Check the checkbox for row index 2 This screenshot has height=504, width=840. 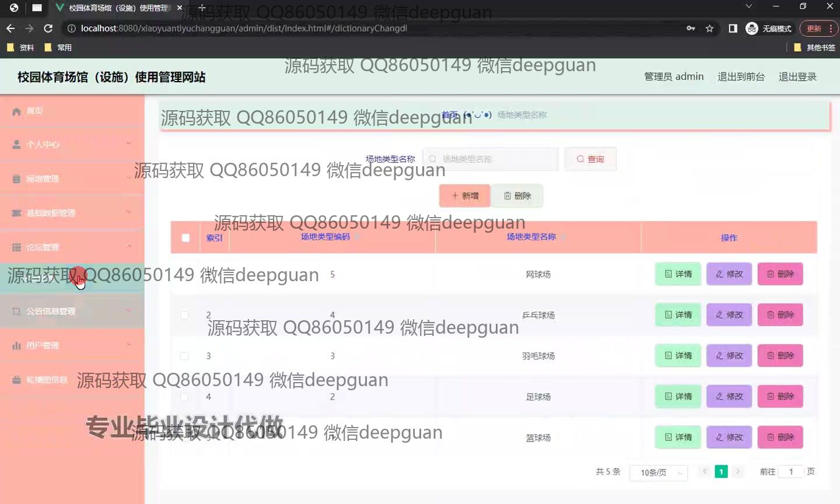(x=184, y=315)
